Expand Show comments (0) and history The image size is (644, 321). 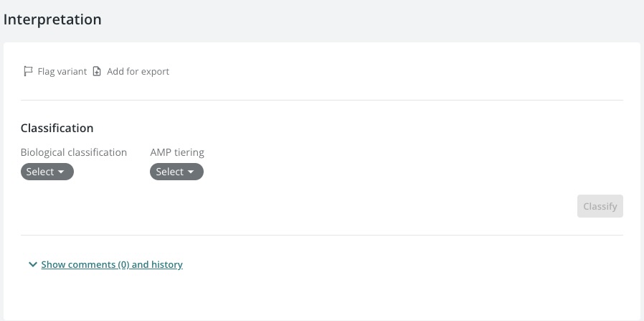(112, 264)
